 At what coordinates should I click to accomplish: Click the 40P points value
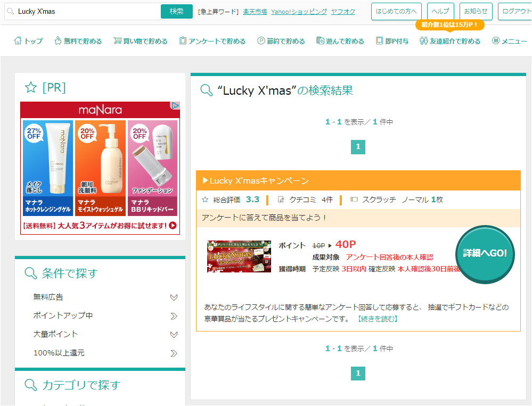point(346,244)
